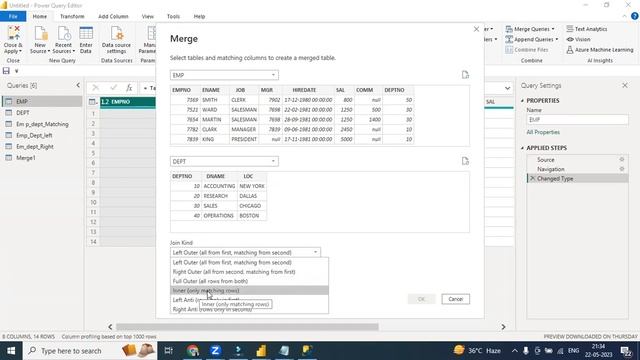
Task: Open Chrome from the taskbar
Action: (193, 351)
